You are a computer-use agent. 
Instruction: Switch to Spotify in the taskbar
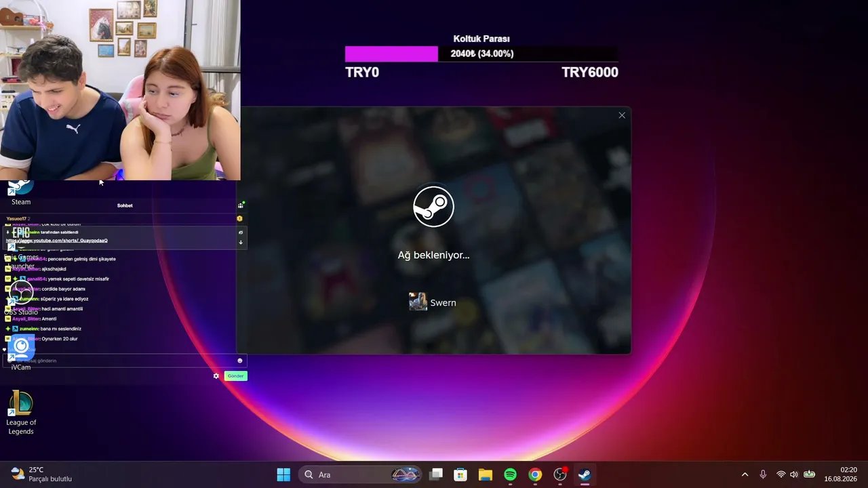[511, 474]
